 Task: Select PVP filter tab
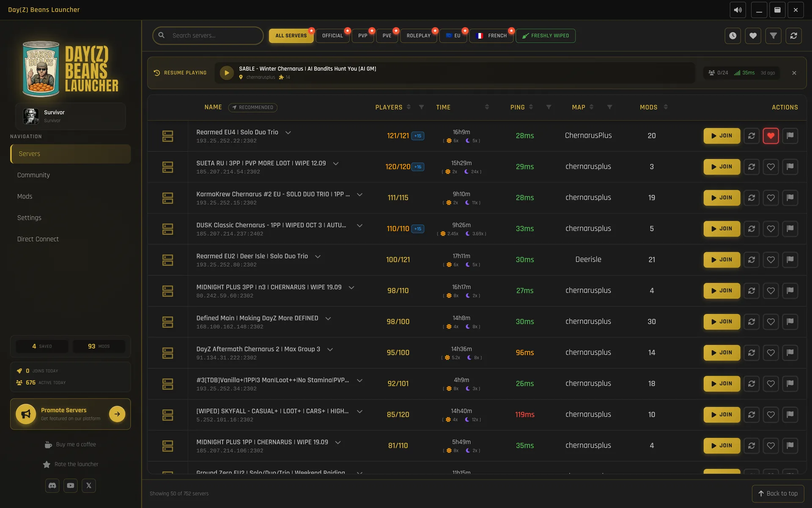click(363, 36)
